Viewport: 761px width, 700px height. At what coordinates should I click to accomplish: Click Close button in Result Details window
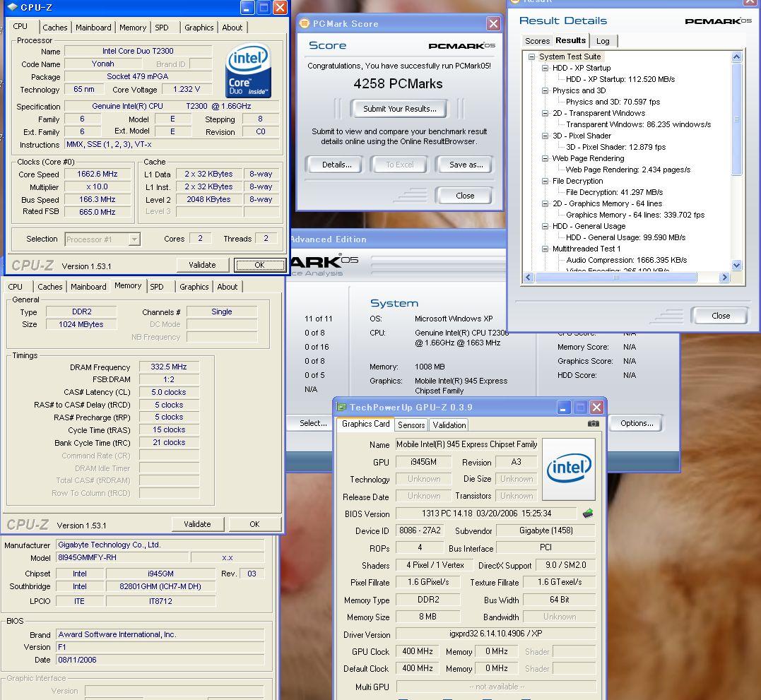click(721, 316)
